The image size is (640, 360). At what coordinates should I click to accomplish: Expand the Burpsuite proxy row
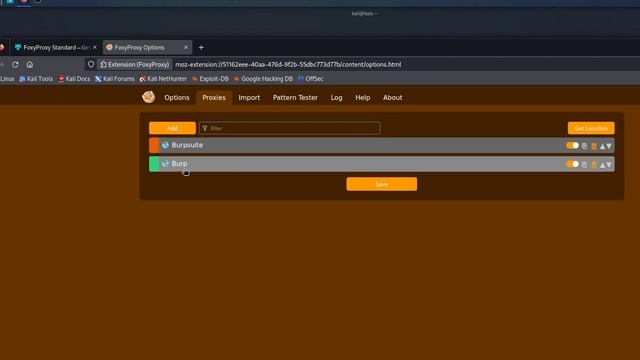point(382,145)
